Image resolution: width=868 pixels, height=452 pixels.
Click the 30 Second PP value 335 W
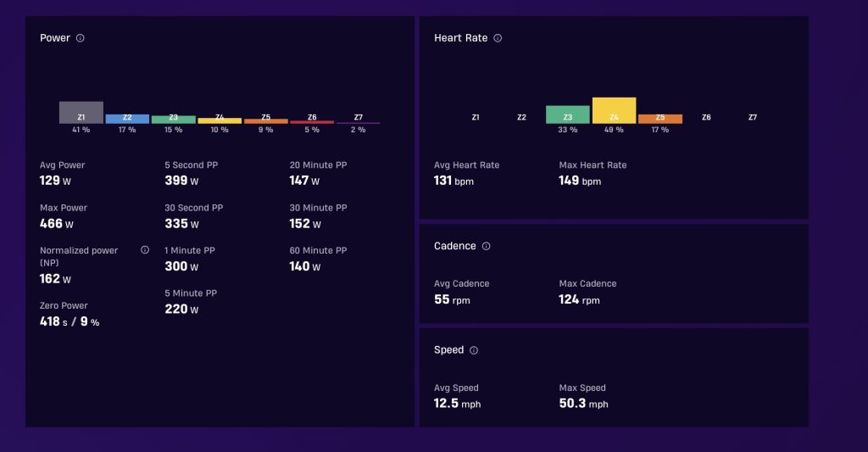(x=181, y=224)
